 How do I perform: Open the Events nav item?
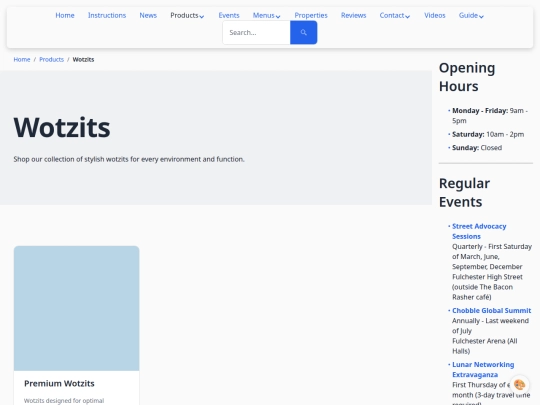(x=229, y=15)
